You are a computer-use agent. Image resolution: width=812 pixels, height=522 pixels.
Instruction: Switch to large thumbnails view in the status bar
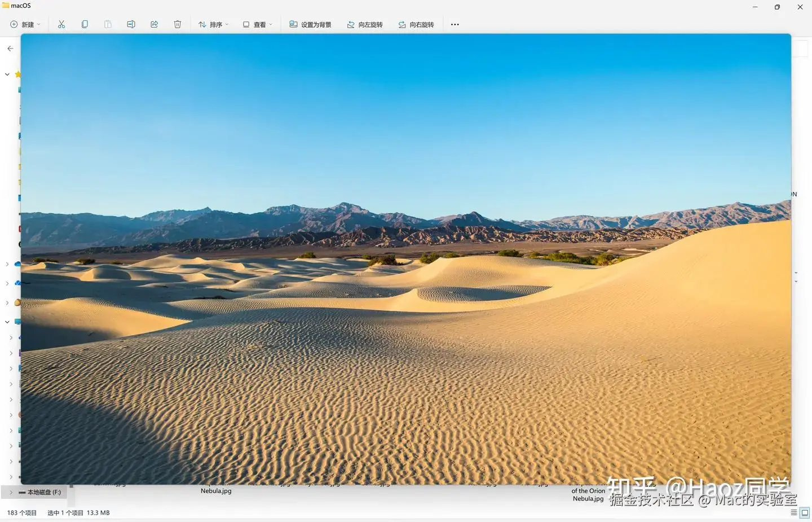pos(805,512)
